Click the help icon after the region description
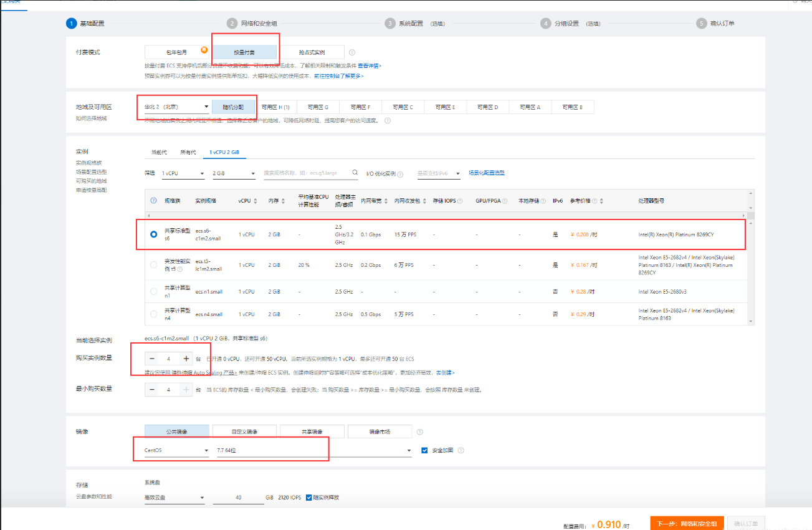Screen dimensions: 812x530 point(388,120)
